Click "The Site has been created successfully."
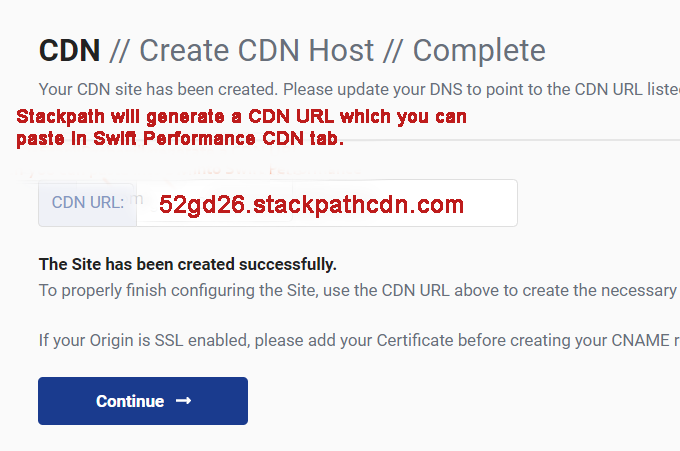The height and width of the screenshot is (451, 680). [188, 264]
